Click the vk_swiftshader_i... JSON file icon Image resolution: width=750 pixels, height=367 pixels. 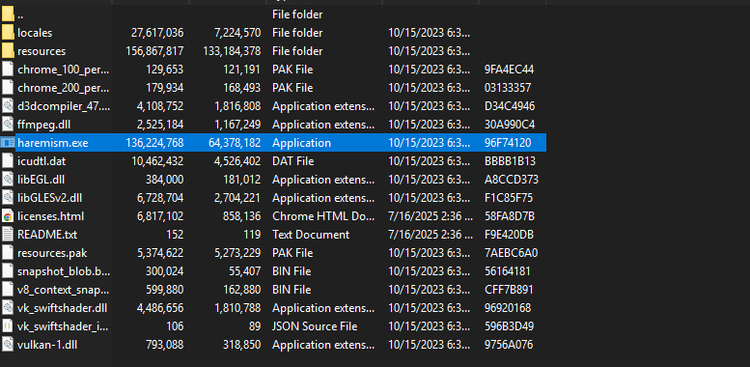click(8, 326)
